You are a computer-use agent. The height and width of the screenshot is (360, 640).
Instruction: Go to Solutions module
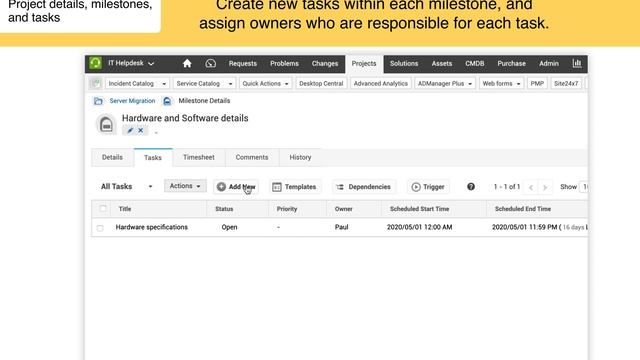[404, 63]
